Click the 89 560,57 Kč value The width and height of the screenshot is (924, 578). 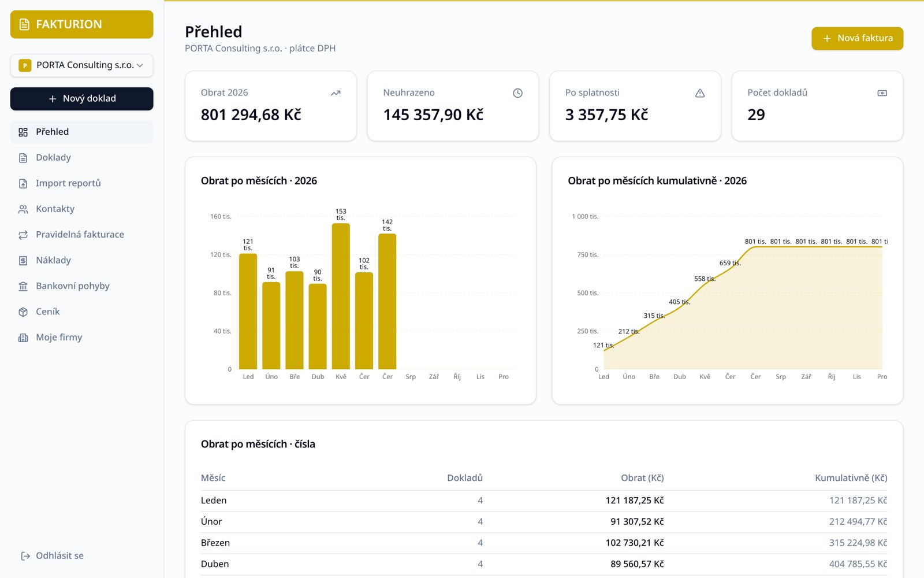(x=637, y=564)
